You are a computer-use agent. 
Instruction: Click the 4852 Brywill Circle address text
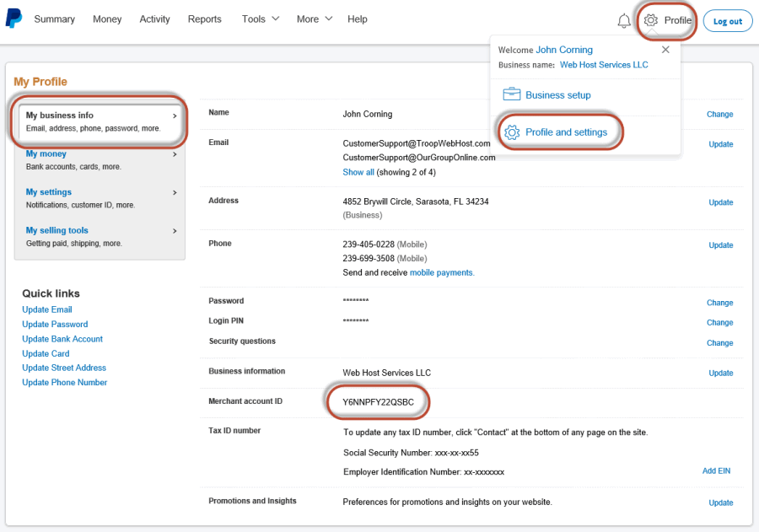click(x=415, y=202)
